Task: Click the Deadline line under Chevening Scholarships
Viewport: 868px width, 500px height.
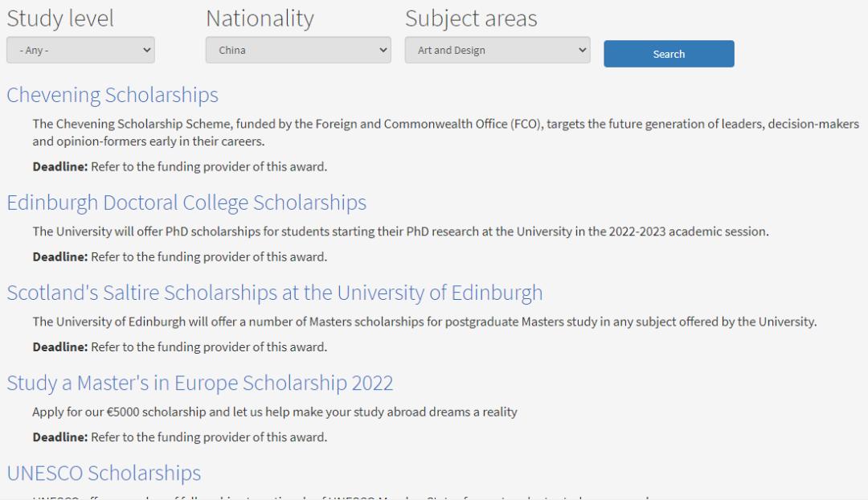Action: tap(179, 167)
